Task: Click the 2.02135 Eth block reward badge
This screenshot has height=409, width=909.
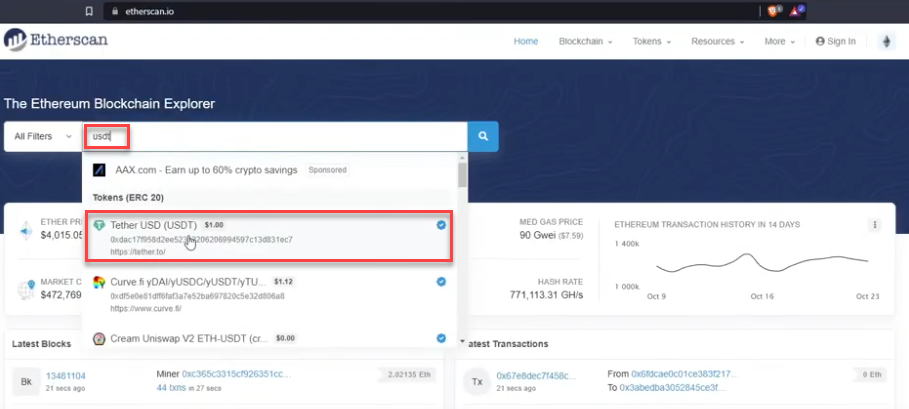Action: pos(406,375)
